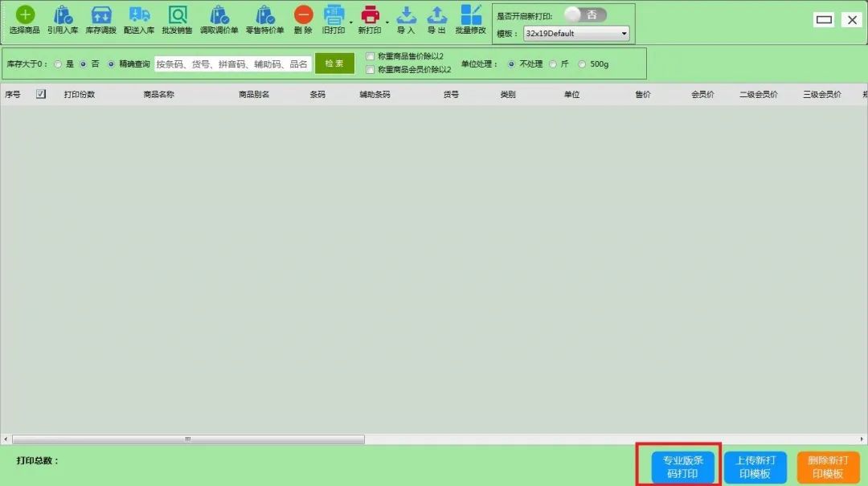Screen dimensions: 868x486
Task: Click the 专业版条码打印 button
Action: 682,467
